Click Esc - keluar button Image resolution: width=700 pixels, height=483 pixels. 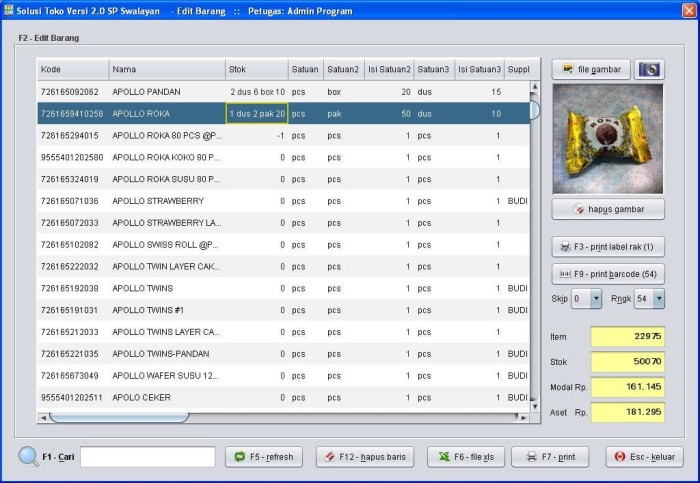pyautogui.click(x=644, y=457)
